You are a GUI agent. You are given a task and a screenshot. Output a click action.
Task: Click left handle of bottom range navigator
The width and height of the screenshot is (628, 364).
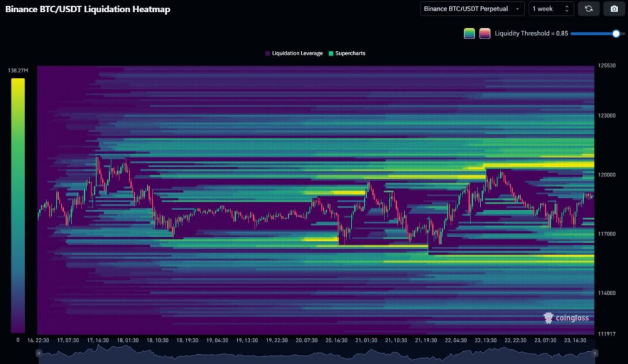click(39, 353)
